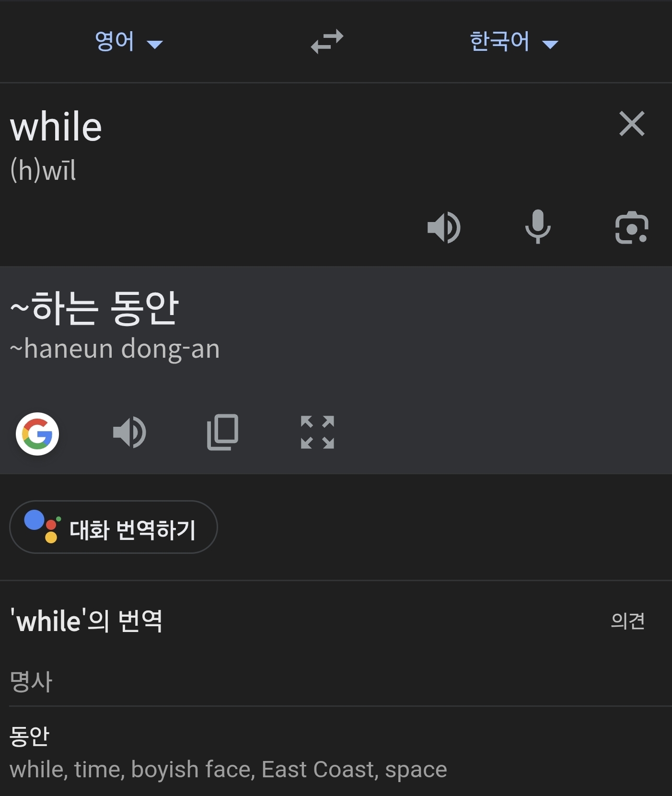Viewport: 672px width, 796px height.
Task: Search the translation on Google
Action: pyautogui.click(x=37, y=434)
